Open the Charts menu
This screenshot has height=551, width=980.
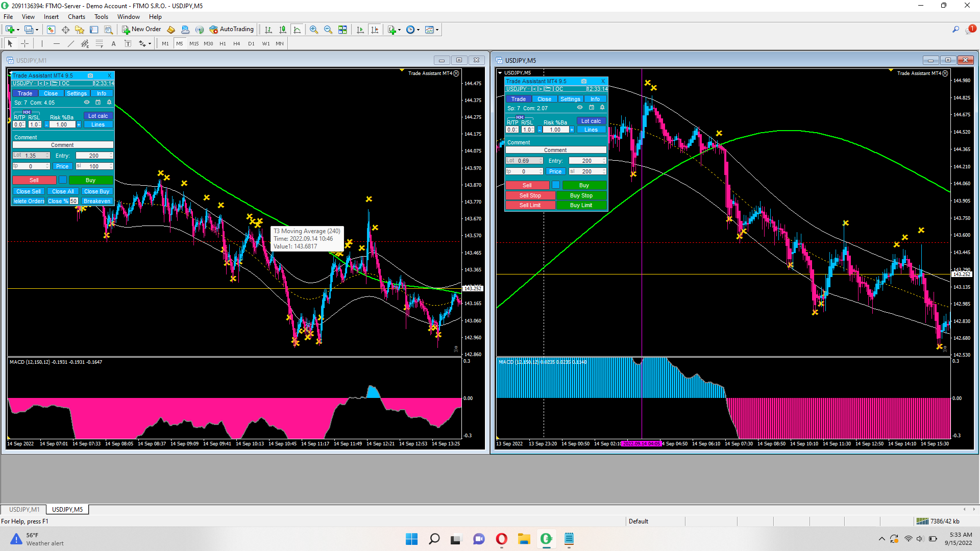(x=76, y=17)
